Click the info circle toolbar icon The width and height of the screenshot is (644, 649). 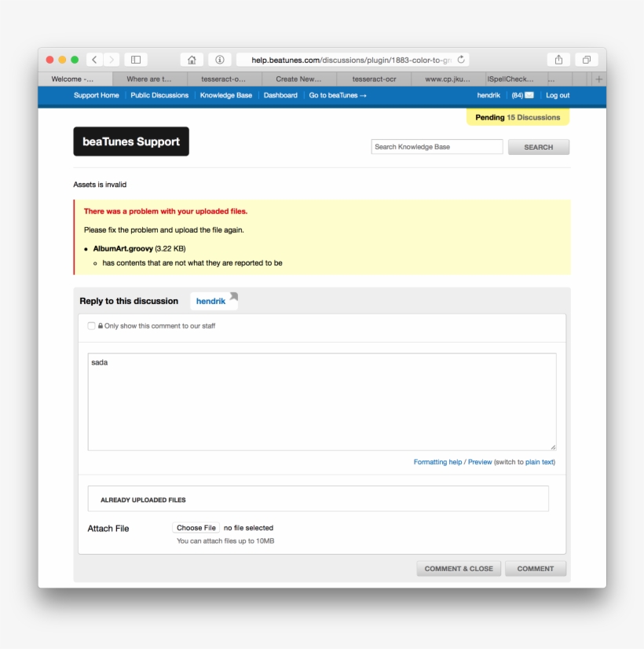[x=220, y=60]
